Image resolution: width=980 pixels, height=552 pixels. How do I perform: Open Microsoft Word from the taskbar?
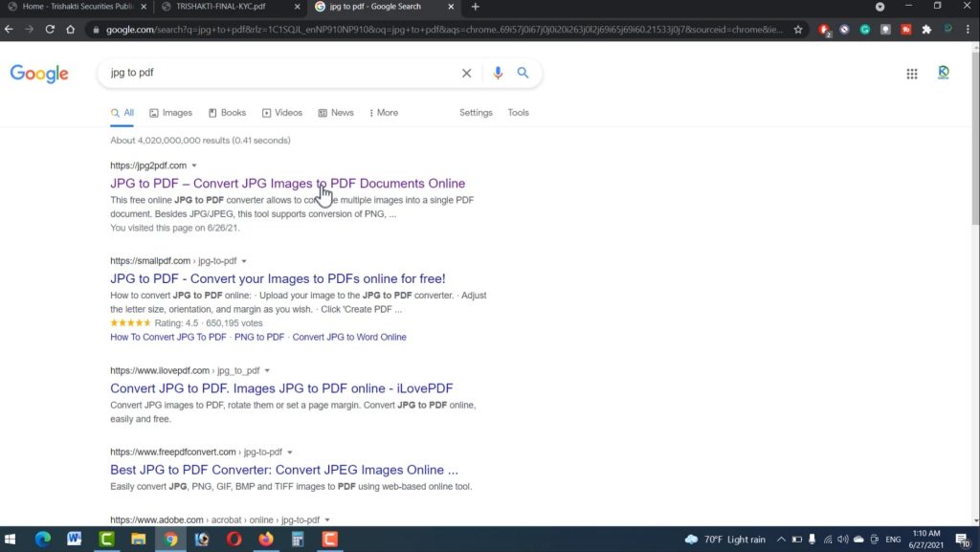pyautogui.click(x=75, y=539)
